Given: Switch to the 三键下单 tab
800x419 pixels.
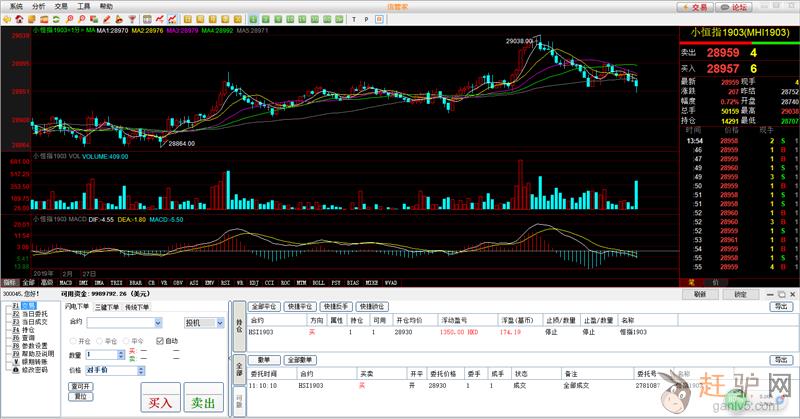Looking at the screenshot, I should tap(106, 307).
